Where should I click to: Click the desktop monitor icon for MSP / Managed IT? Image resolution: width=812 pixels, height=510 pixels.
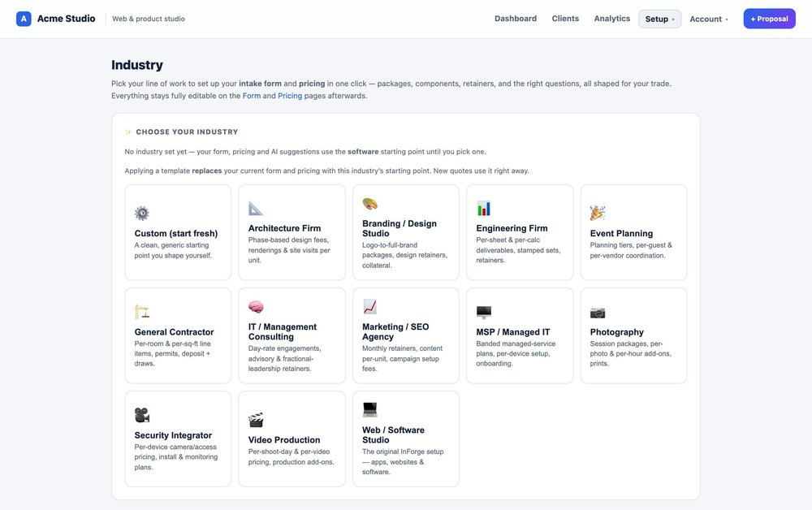tap(484, 312)
